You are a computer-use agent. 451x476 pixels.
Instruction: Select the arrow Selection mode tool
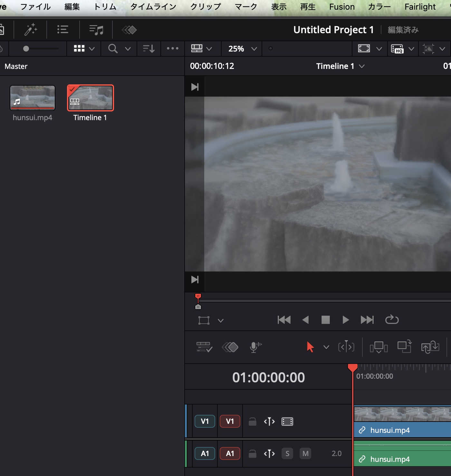pos(310,347)
